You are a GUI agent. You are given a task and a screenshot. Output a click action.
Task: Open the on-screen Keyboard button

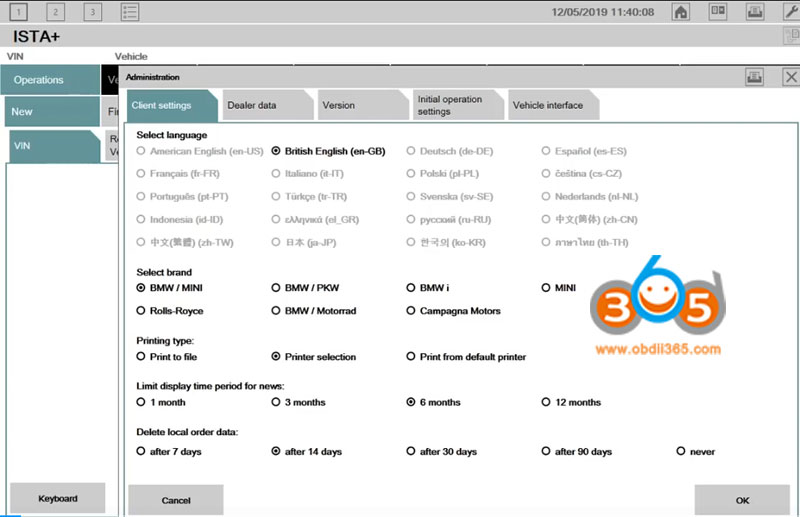click(x=58, y=498)
